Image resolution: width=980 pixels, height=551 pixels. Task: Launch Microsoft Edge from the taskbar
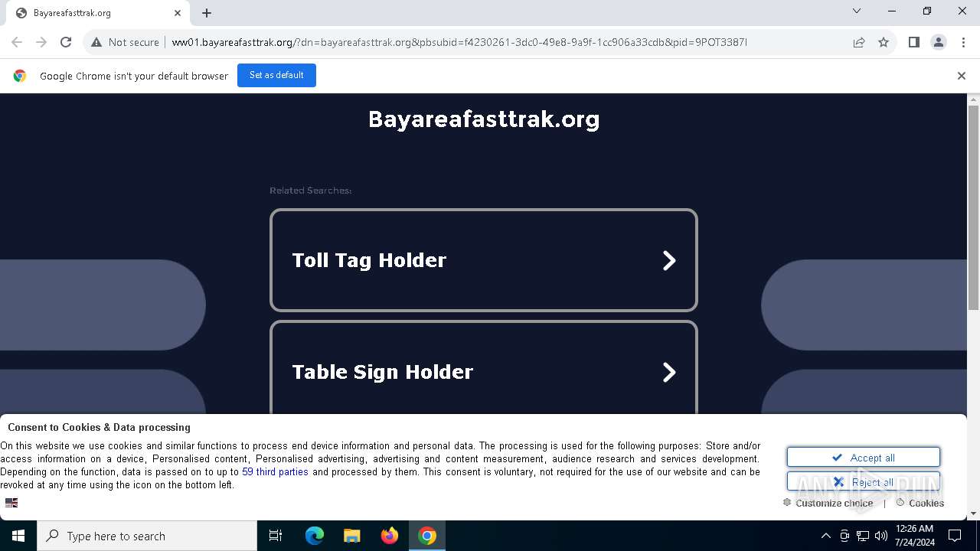(315, 536)
